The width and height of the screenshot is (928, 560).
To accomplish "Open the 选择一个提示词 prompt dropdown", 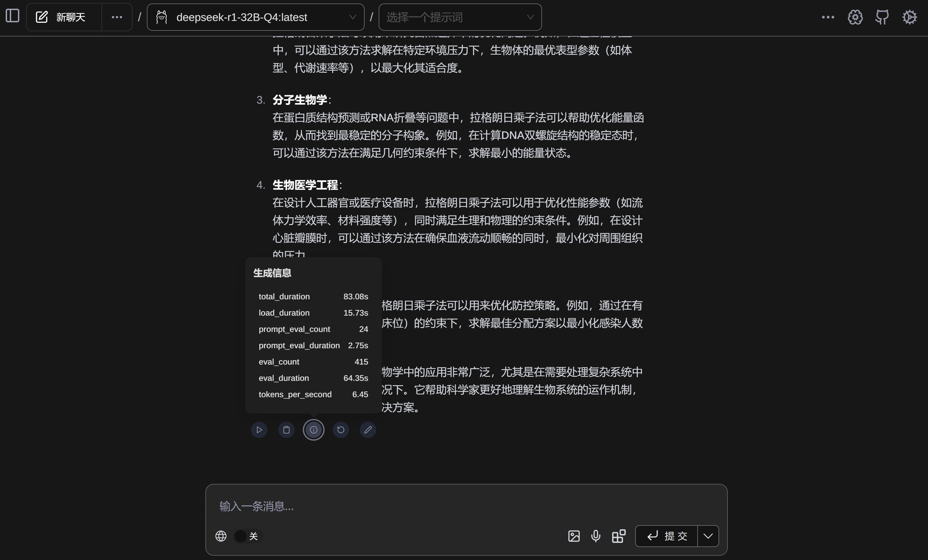I will 460,17.
